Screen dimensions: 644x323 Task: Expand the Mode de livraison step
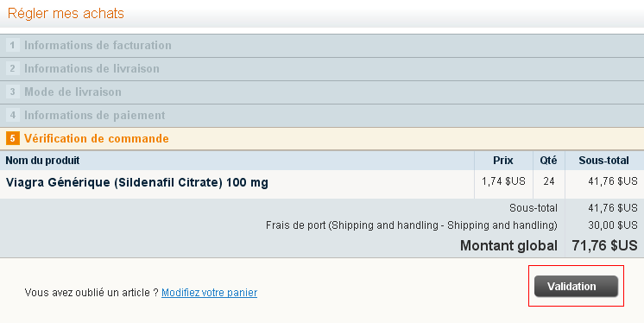[x=322, y=92]
